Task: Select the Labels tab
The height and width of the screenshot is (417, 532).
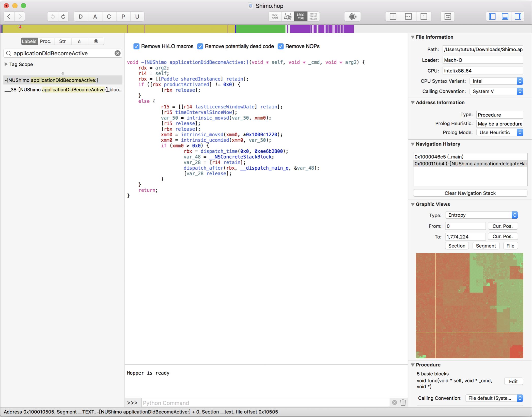Action: pos(29,41)
